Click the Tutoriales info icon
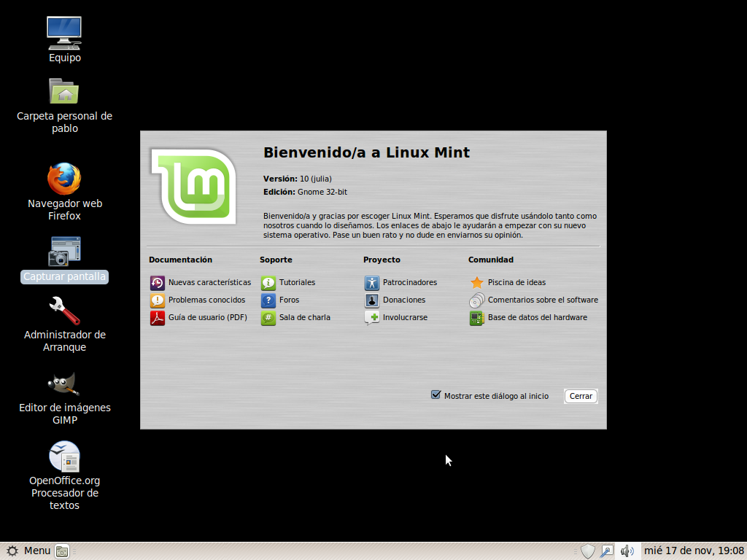Viewport: 747px width, 560px height. pyautogui.click(x=268, y=283)
